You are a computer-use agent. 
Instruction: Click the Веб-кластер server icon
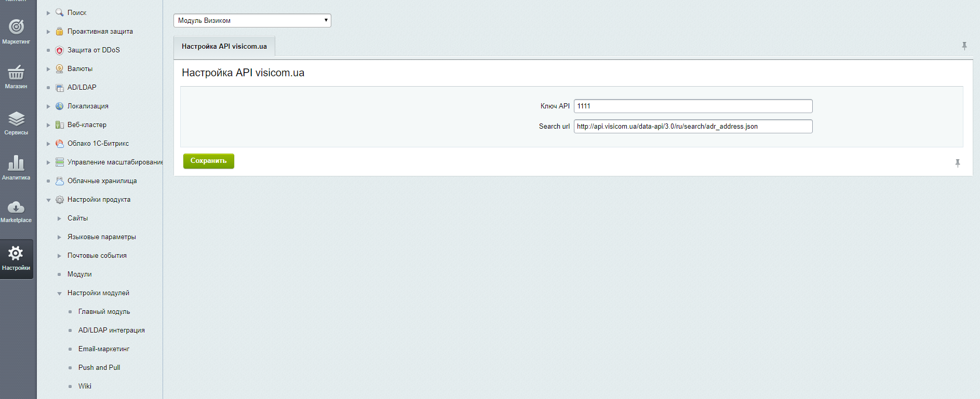[60, 125]
